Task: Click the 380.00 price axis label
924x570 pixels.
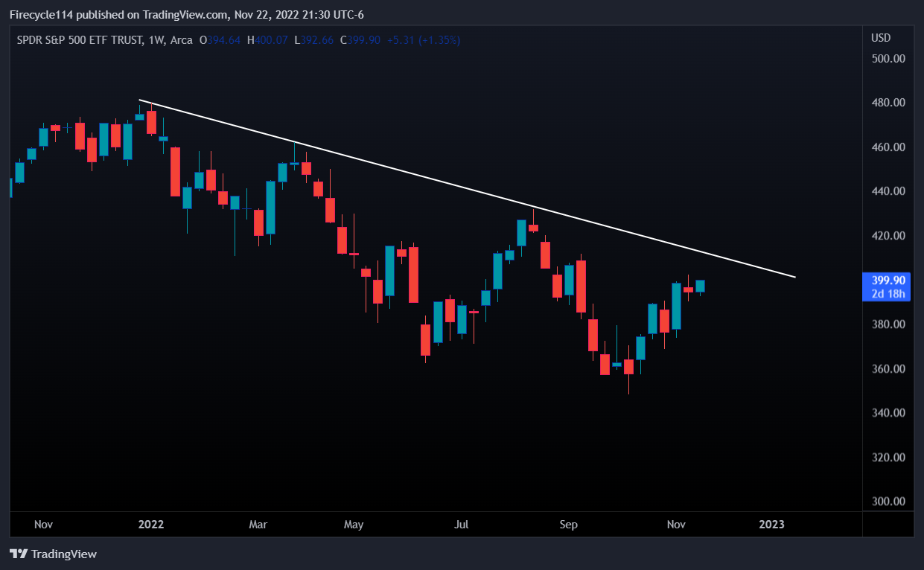Action: tap(888, 324)
